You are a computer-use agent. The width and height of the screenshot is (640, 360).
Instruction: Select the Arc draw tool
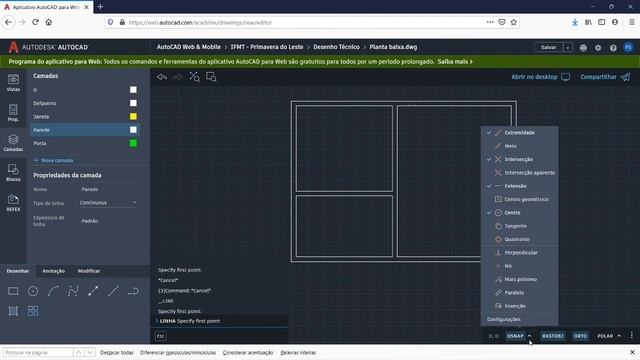pyautogui.click(x=53, y=291)
